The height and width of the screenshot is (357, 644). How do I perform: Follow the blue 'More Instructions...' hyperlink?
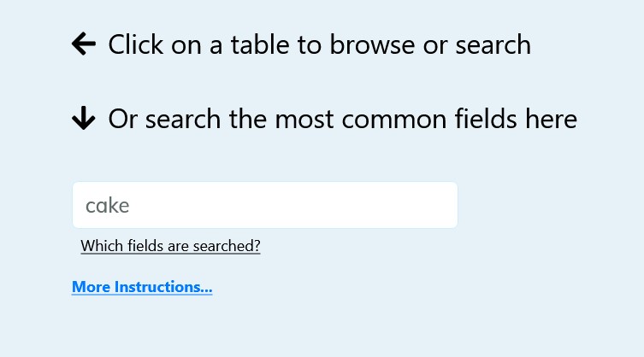[x=142, y=287]
